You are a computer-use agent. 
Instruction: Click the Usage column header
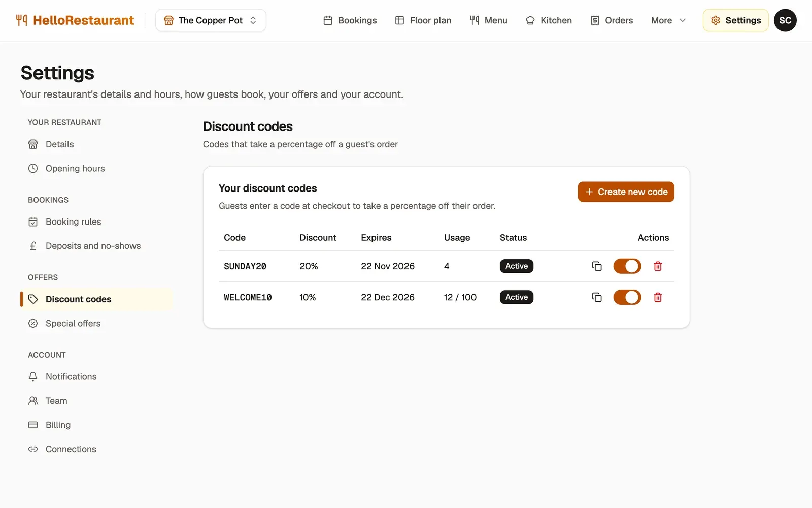coord(457,238)
